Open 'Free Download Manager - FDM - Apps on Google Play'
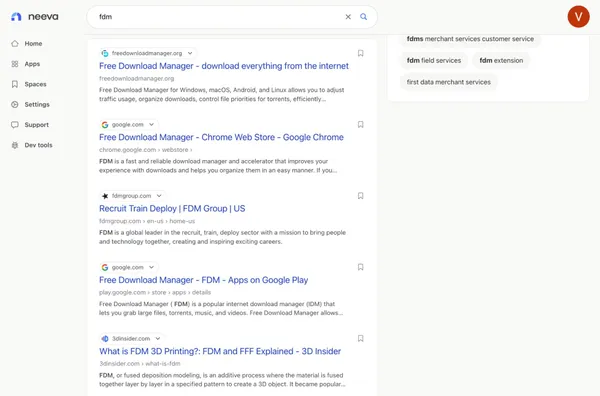The width and height of the screenshot is (600, 396). [204, 280]
